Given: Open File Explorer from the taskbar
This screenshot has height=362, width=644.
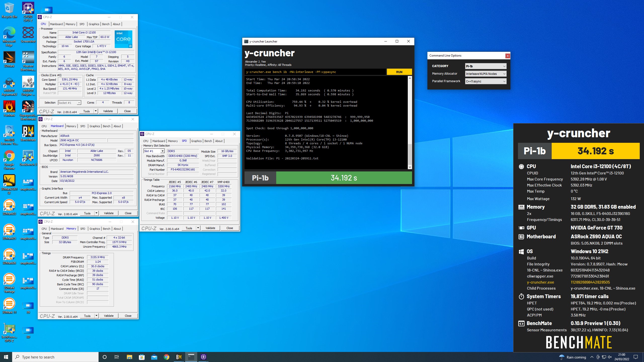Looking at the screenshot, I should (129, 357).
